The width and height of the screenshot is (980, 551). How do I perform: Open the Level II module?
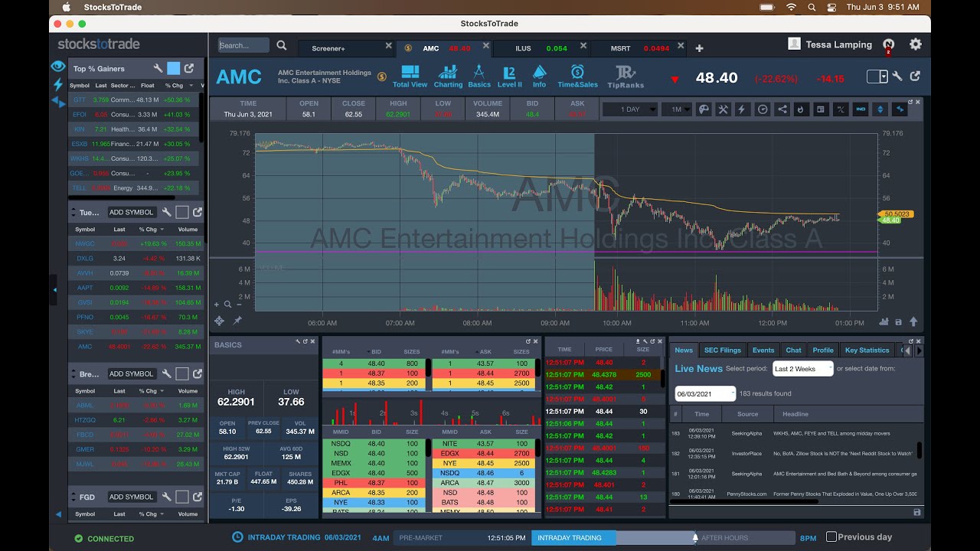(509, 77)
